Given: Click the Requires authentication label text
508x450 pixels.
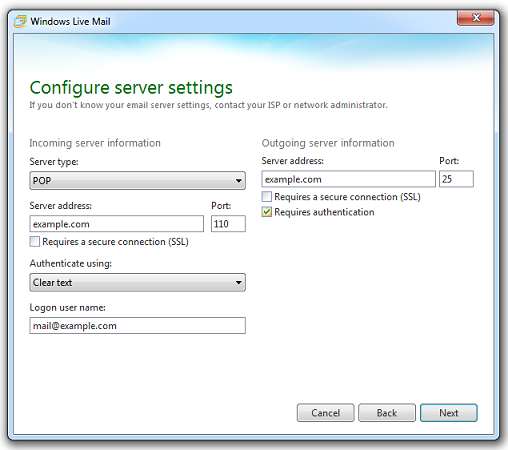Looking at the screenshot, I should (324, 212).
